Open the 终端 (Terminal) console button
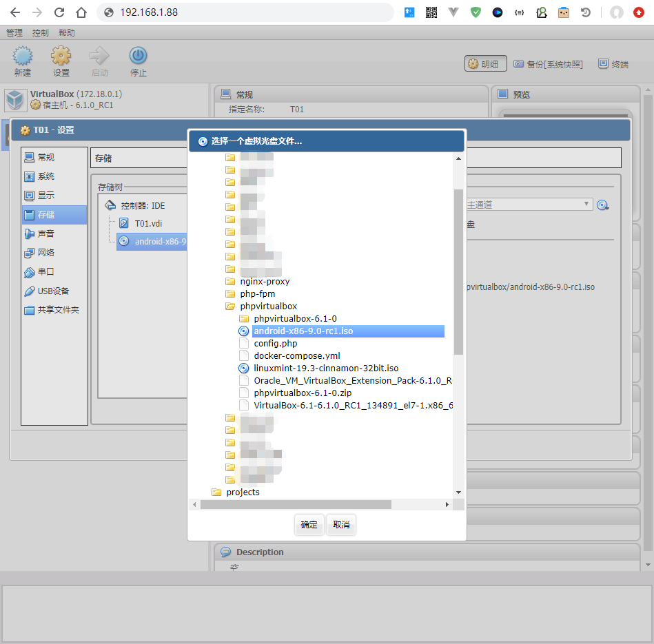The height and width of the screenshot is (644, 654). (613, 64)
